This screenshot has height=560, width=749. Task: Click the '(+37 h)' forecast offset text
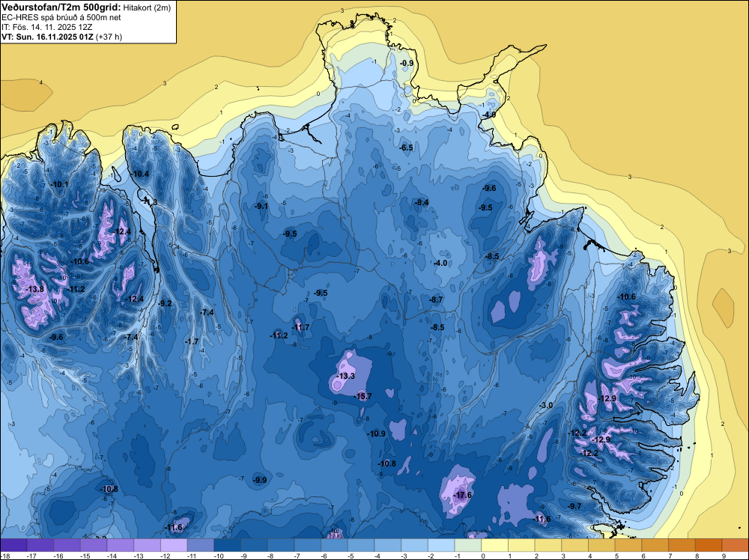[x=109, y=37]
